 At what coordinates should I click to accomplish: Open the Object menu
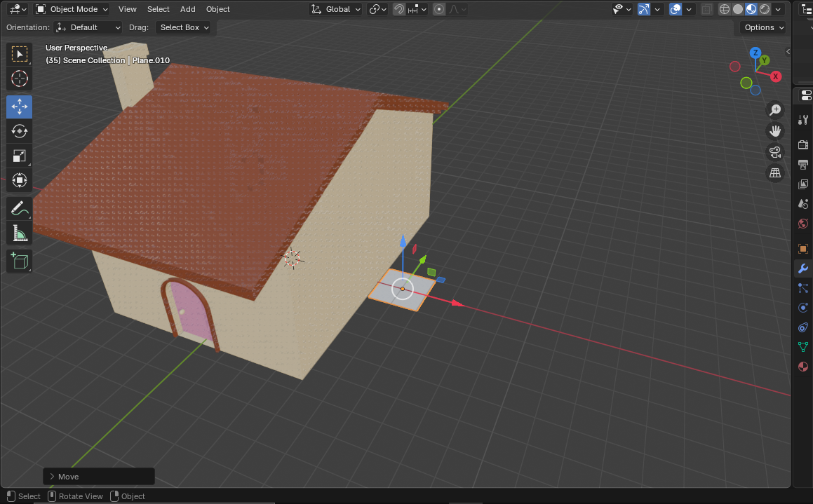pyautogui.click(x=217, y=9)
